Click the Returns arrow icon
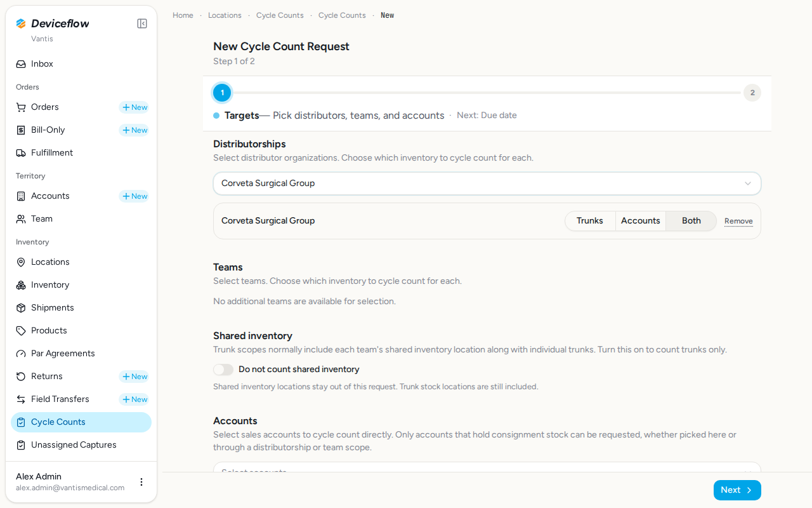Image resolution: width=812 pixels, height=508 pixels. pos(21,377)
